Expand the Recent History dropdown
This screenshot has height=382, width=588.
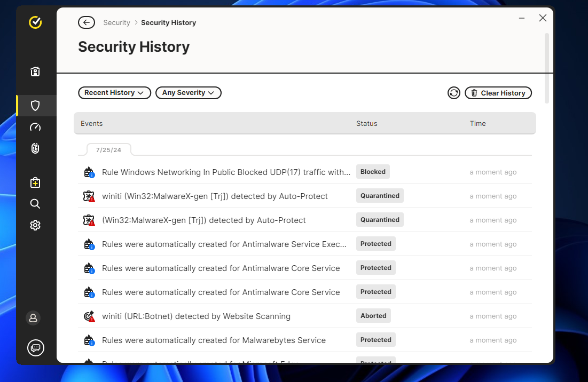click(114, 93)
